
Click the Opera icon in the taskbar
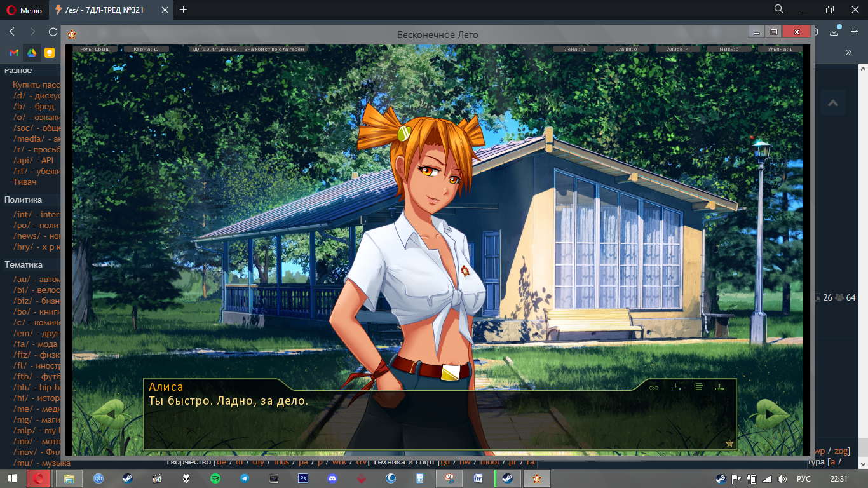(x=39, y=478)
